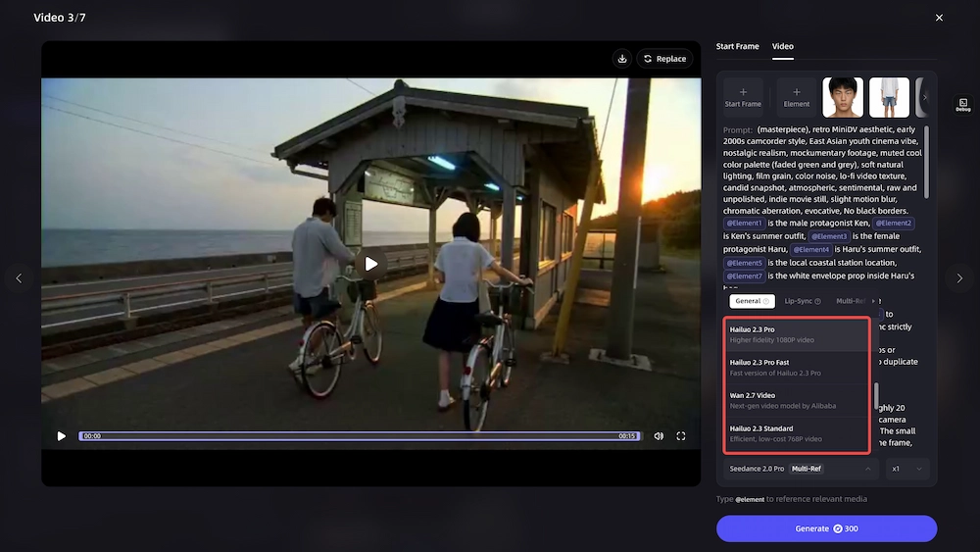Click the @Element3 tag in the prompt
Screen dimensions: 980x552
click(829, 236)
